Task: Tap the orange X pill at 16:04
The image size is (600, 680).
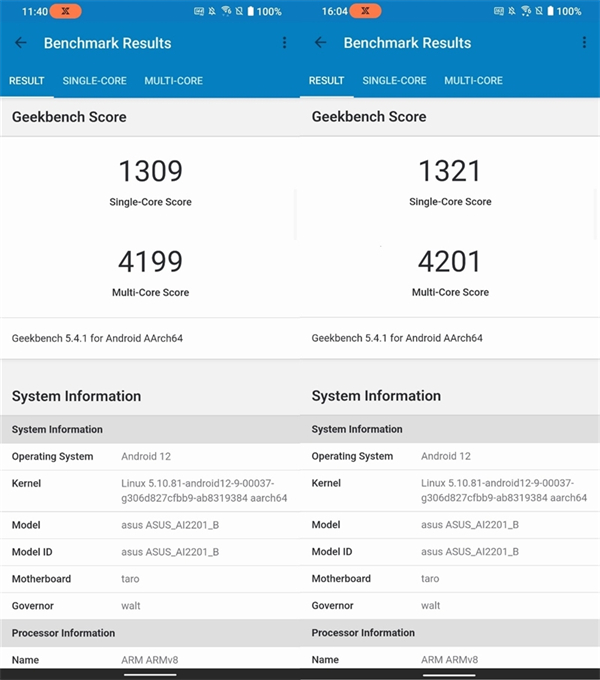Action: pyautogui.click(x=365, y=11)
